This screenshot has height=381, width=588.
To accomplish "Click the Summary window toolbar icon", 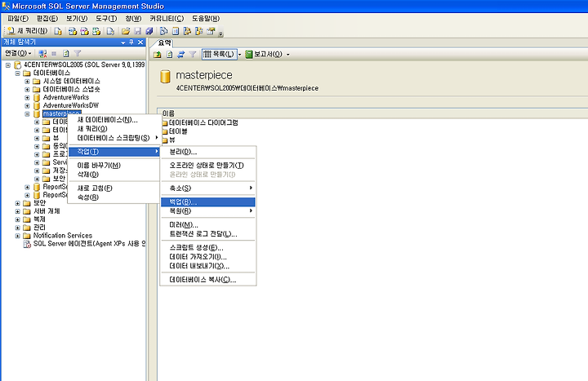I will (175, 31).
